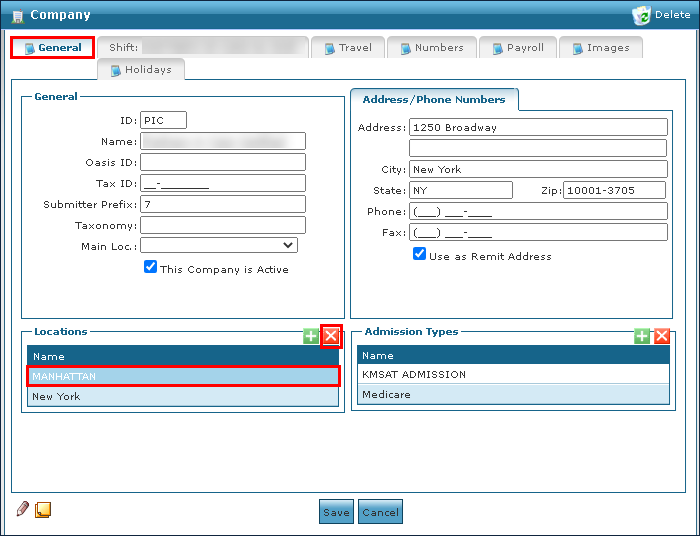Screen dimensions: 700x536
Task: Click the green plus icon in Locations
Action: click(311, 336)
